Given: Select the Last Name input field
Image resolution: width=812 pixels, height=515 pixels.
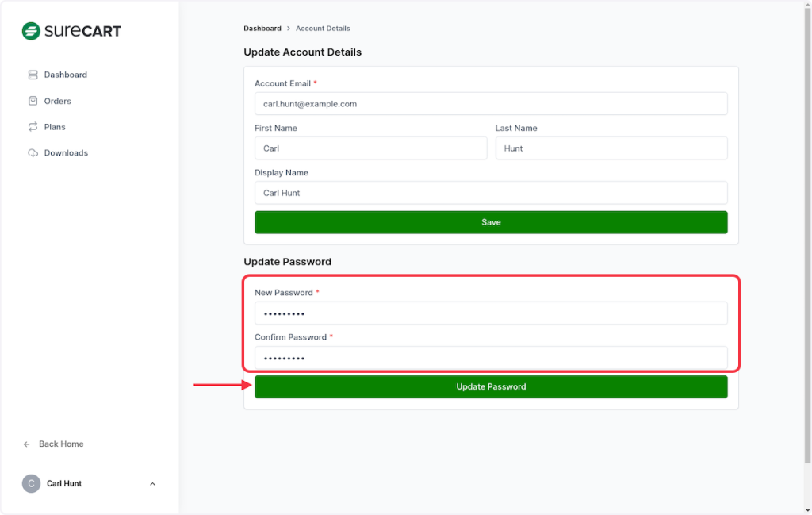Looking at the screenshot, I should point(611,148).
